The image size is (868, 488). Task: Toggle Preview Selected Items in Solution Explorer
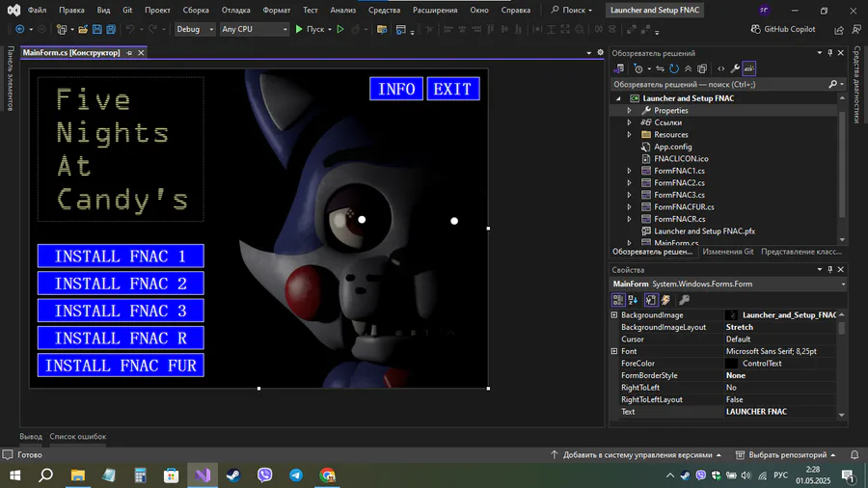[749, 68]
